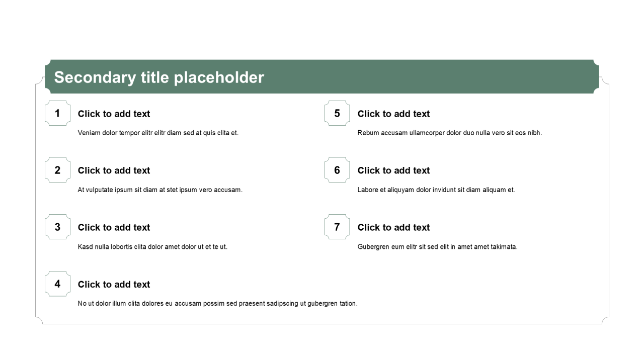Image resolution: width=644 pixels, height=362 pixels.
Task: Select the number 2 badge icon
Action: click(57, 170)
